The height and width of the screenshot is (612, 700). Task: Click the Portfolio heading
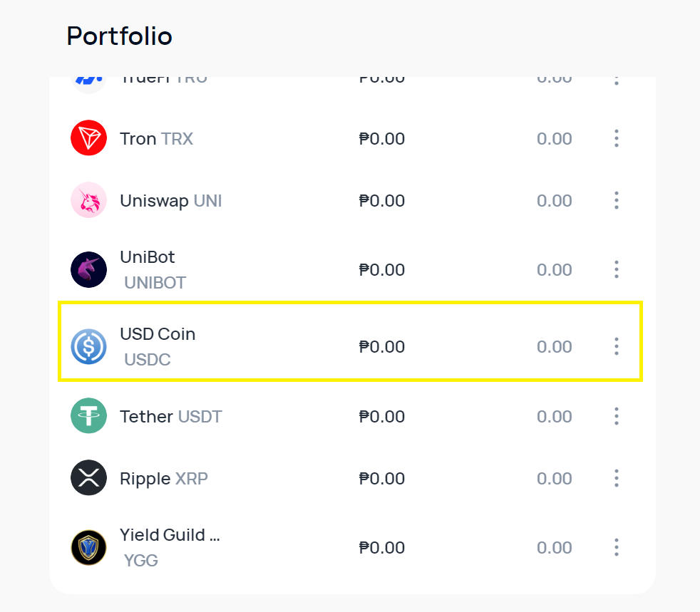(x=119, y=36)
